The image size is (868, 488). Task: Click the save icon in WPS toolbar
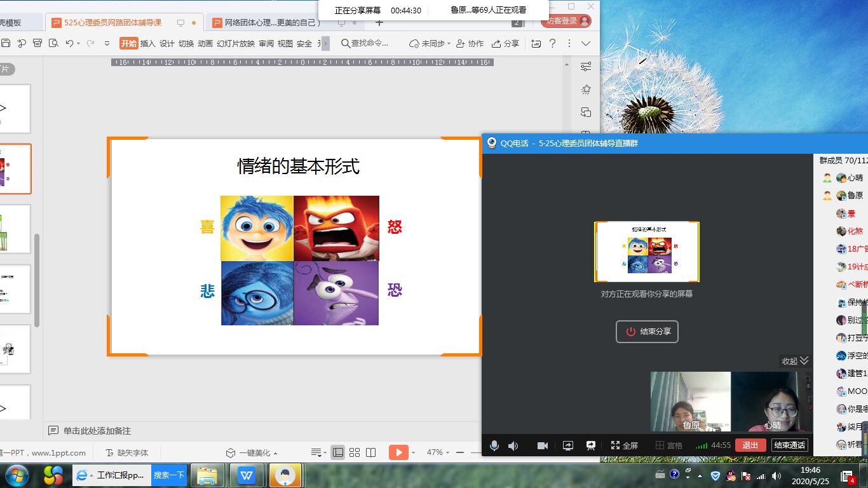pos(6,43)
